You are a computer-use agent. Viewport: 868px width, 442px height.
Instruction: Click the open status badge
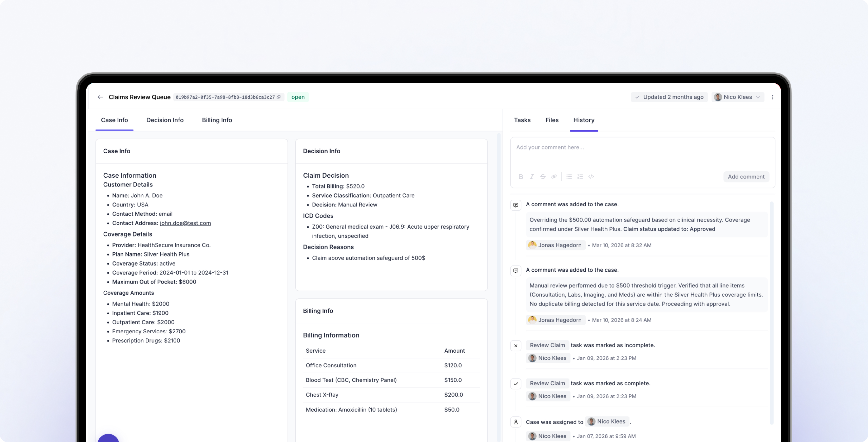(x=298, y=97)
